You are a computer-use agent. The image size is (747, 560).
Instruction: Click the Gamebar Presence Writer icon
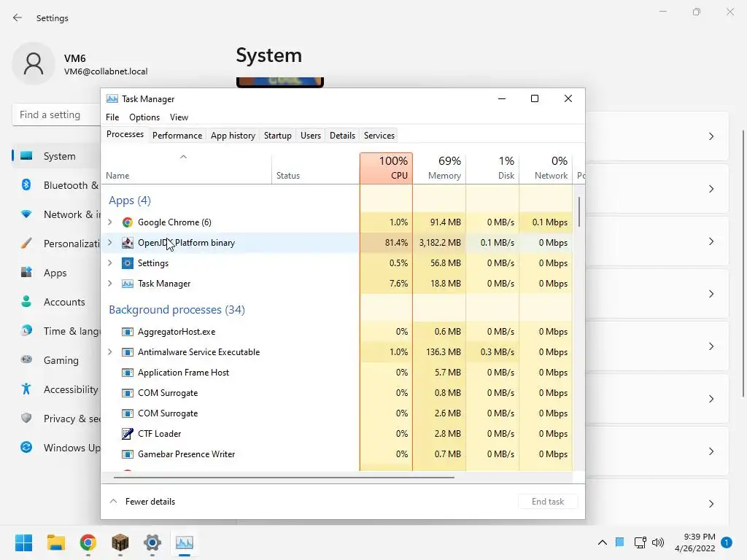(x=127, y=454)
